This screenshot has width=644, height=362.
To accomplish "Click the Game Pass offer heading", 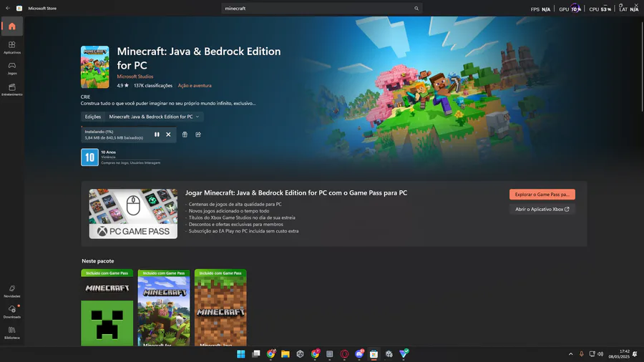I will click(296, 192).
